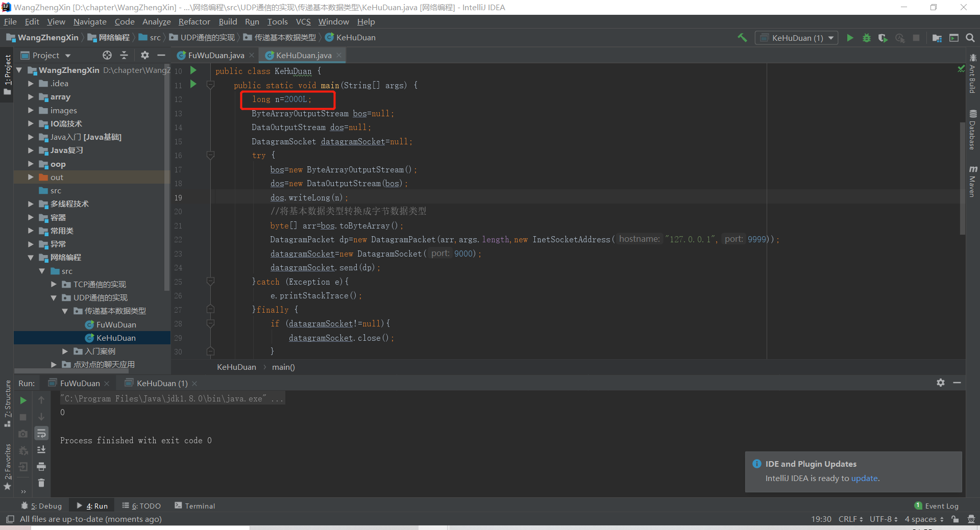The width and height of the screenshot is (980, 530).
Task: Click the 19:30 caret position indicator
Action: click(821, 519)
